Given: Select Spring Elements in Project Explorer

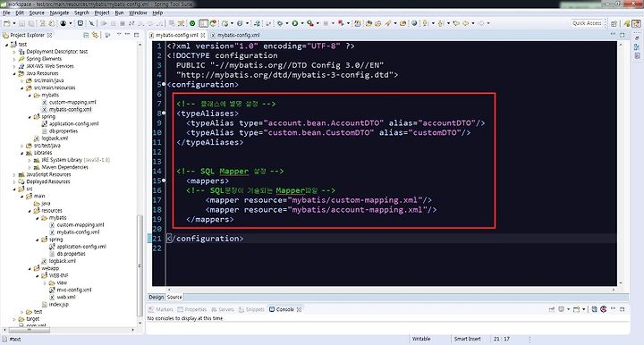Looking at the screenshot, I should coord(44,59).
